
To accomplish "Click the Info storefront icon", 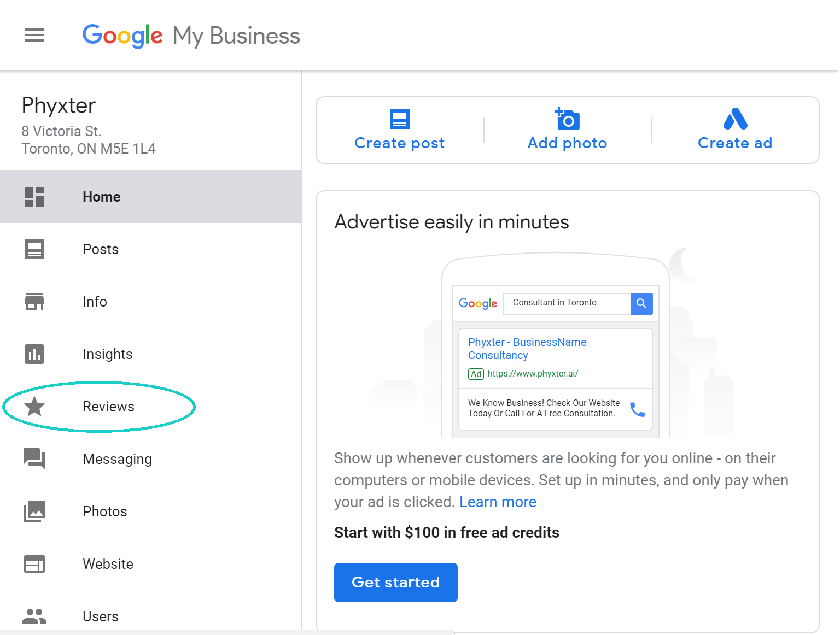I will [x=34, y=302].
